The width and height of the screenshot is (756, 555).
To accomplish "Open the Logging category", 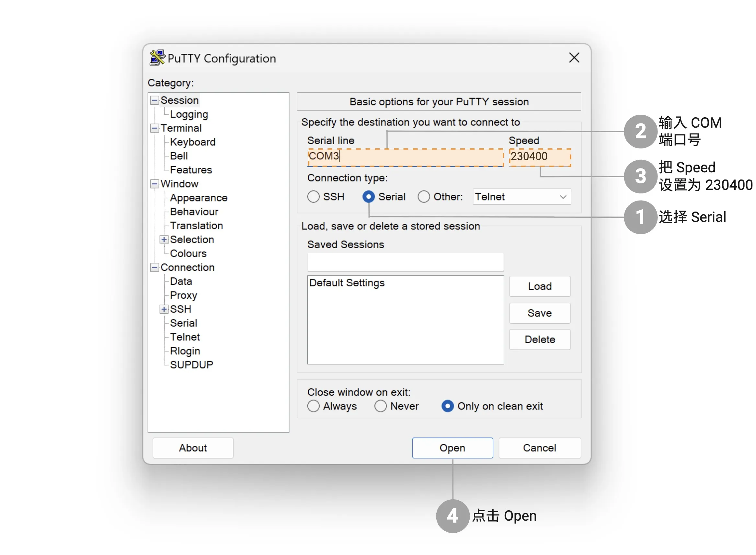I will [189, 114].
